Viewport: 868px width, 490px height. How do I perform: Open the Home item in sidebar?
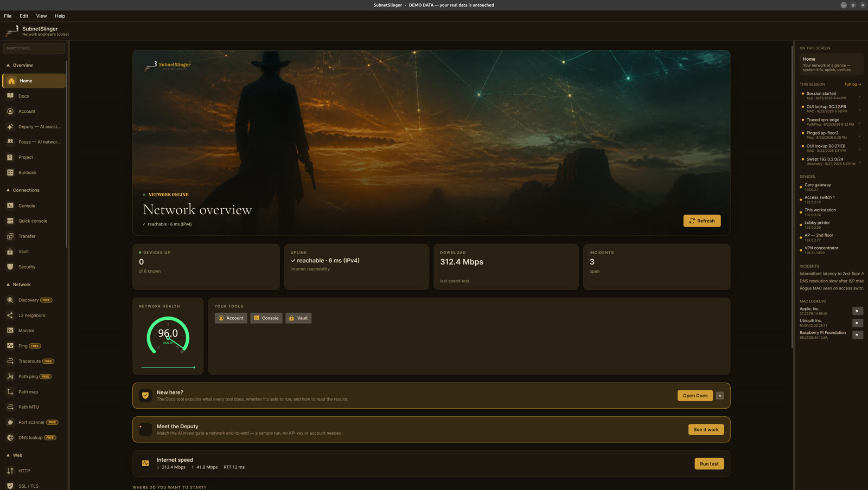tap(34, 81)
